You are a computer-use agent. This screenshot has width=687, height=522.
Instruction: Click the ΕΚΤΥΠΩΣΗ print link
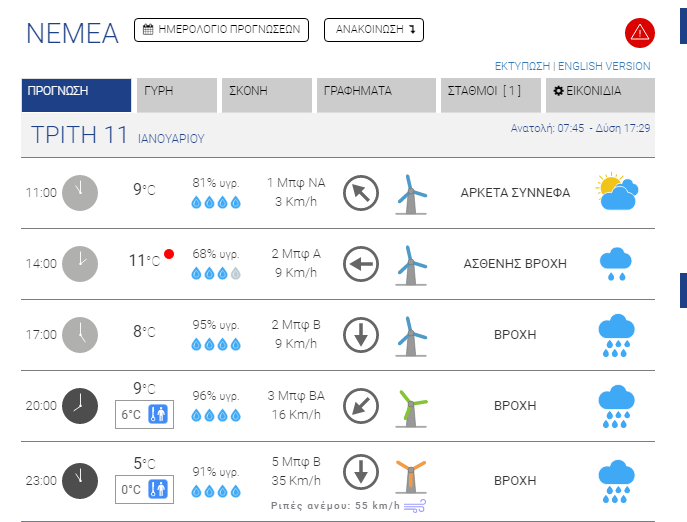tap(523, 66)
